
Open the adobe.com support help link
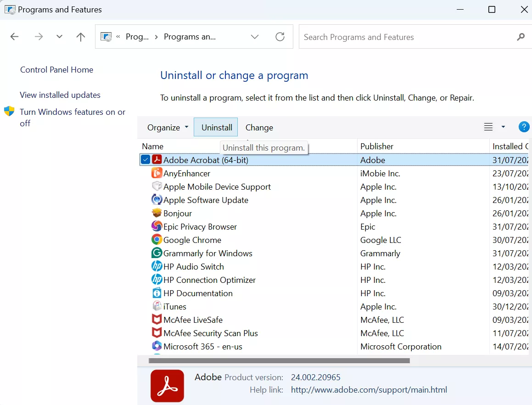[369, 389]
